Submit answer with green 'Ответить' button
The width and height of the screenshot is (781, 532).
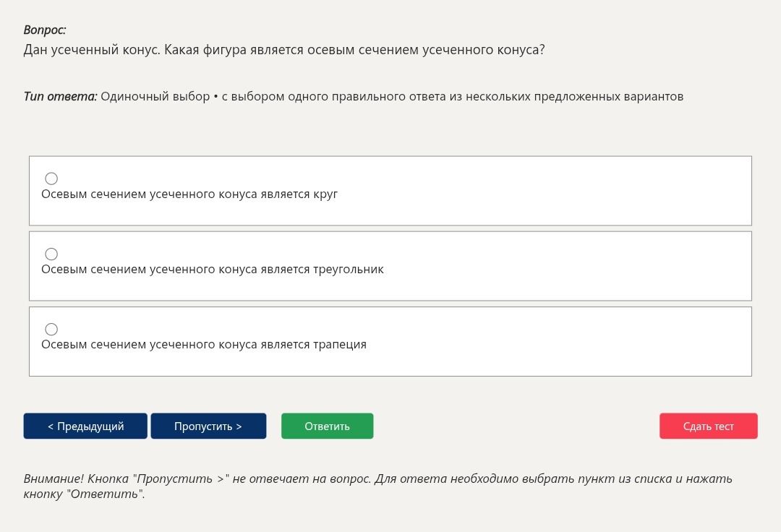click(x=328, y=426)
